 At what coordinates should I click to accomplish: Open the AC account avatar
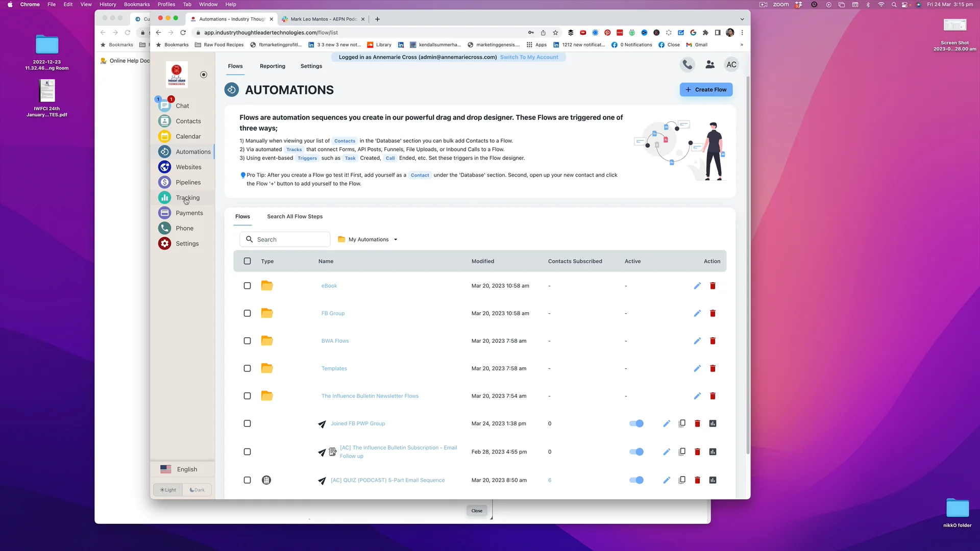pyautogui.click(x=731, y=65)
